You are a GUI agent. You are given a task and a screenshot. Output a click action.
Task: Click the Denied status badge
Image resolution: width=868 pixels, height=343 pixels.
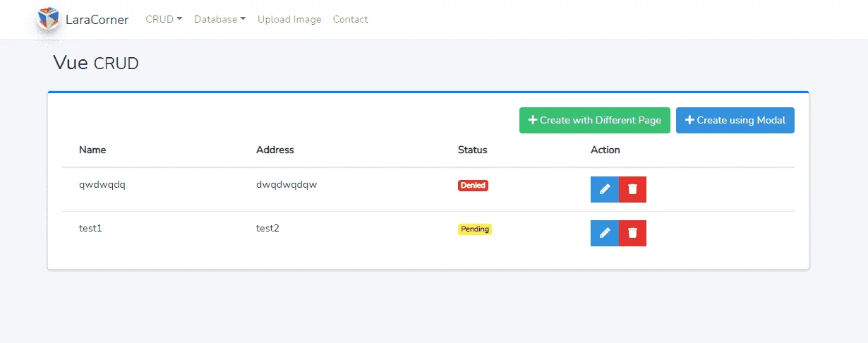coord(473,186)
